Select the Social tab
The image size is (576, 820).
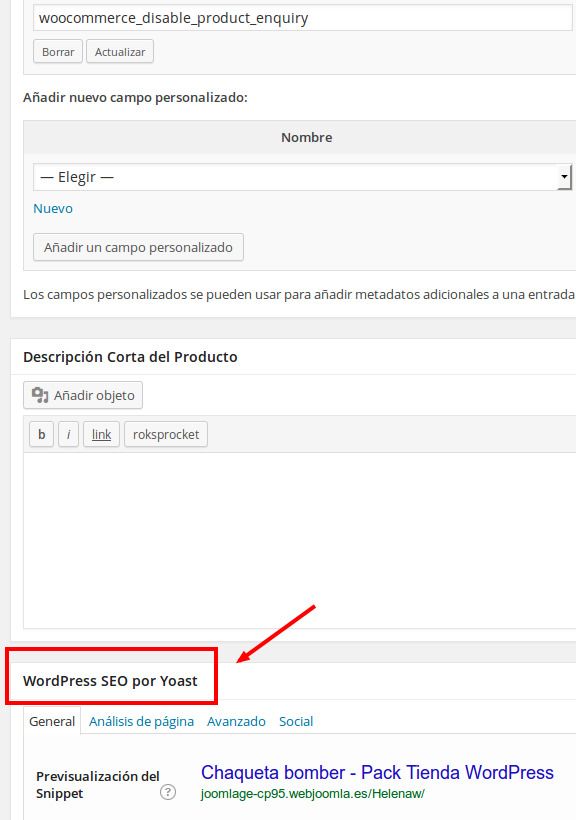click(x=296, y=721)
